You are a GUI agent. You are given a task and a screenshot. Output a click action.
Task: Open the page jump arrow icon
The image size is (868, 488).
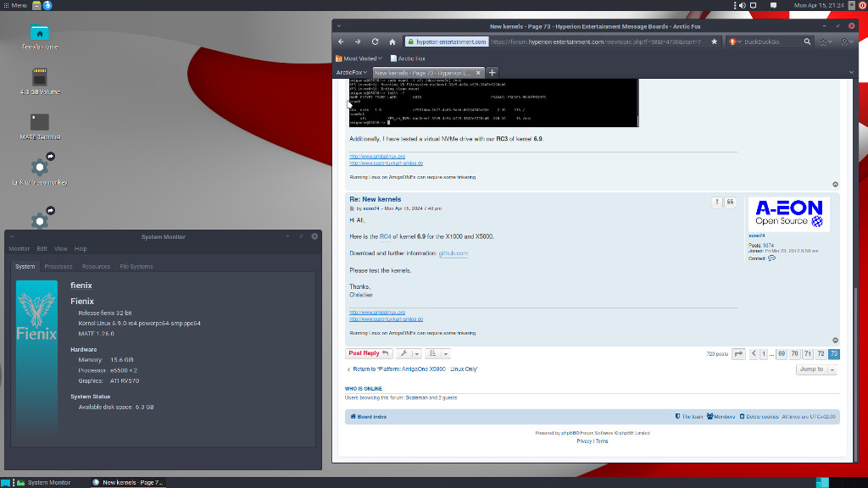738,353
